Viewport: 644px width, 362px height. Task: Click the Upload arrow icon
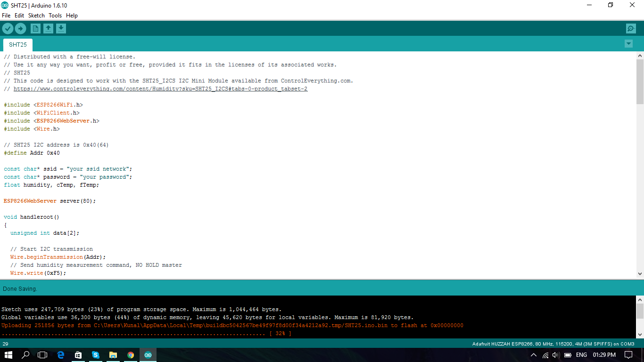click(20, 29)
